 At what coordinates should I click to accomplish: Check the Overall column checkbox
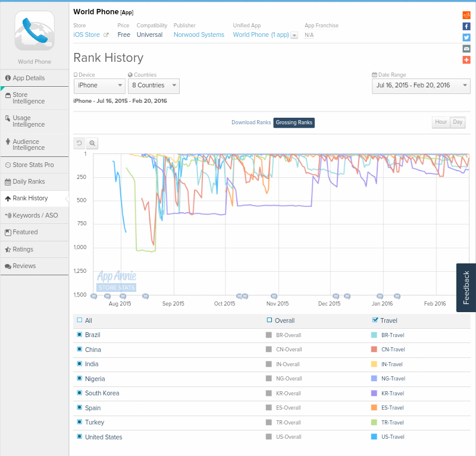click(268, 320)
